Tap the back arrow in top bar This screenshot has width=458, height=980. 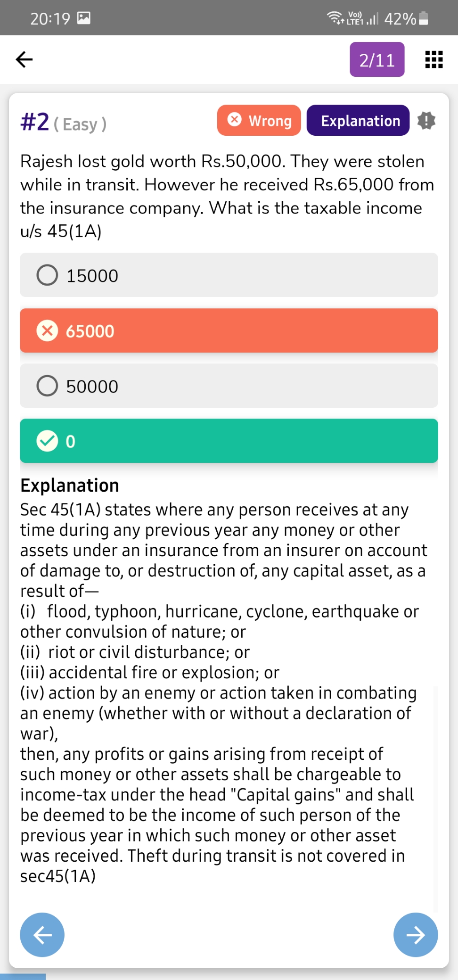click(x=25, y=59)
